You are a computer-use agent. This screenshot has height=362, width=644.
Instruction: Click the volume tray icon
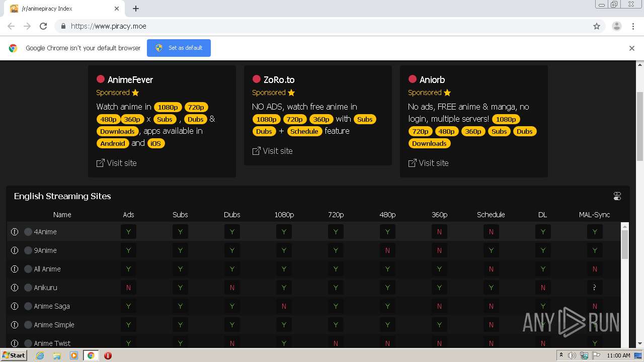[572, 355]
